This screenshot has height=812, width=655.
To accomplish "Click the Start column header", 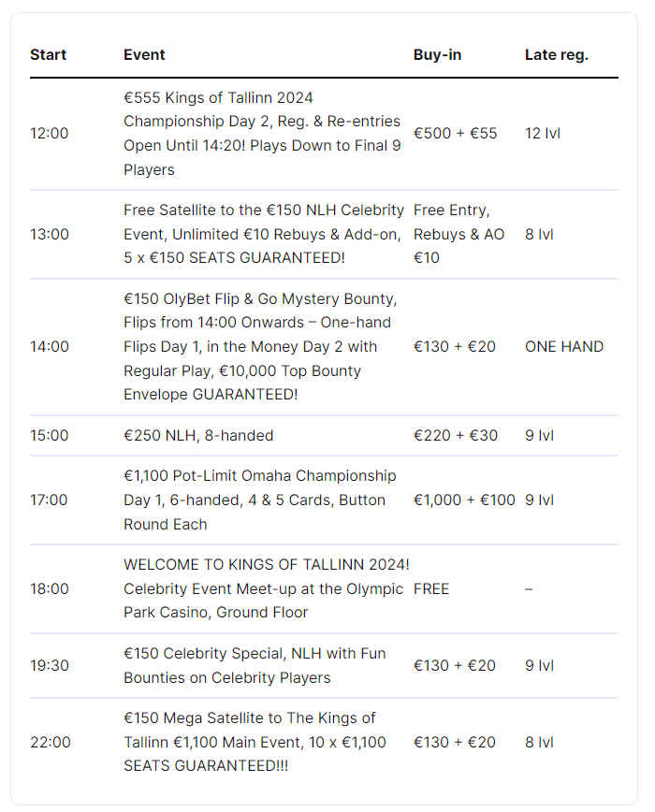I will click(48, 54).
